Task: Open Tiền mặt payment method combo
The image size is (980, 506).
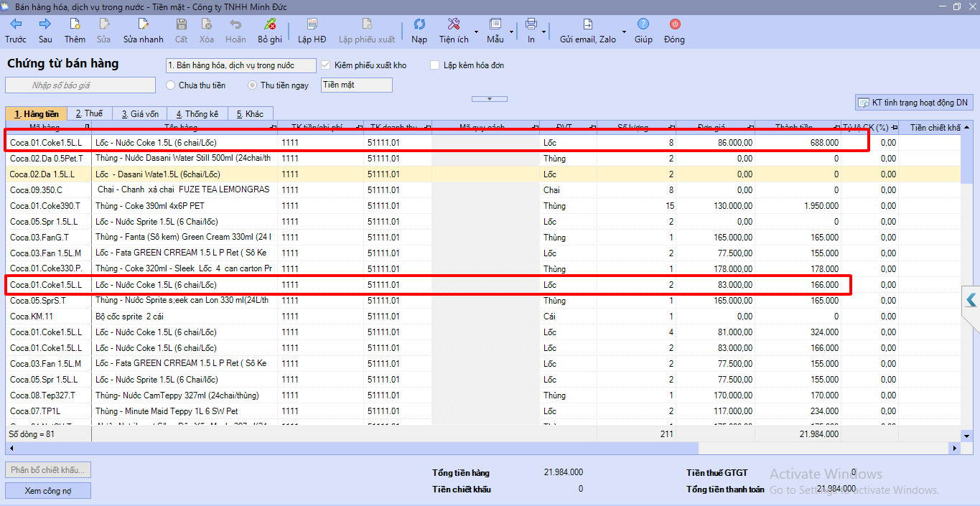Action: coord(357,85)
